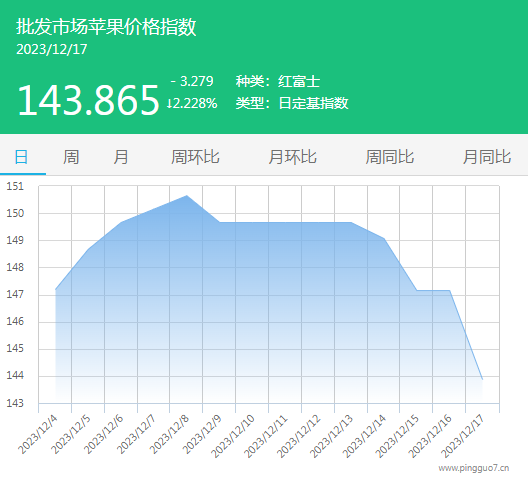Open the 月环比 tab
The image size is (528, 478).
tap(292, 157)
